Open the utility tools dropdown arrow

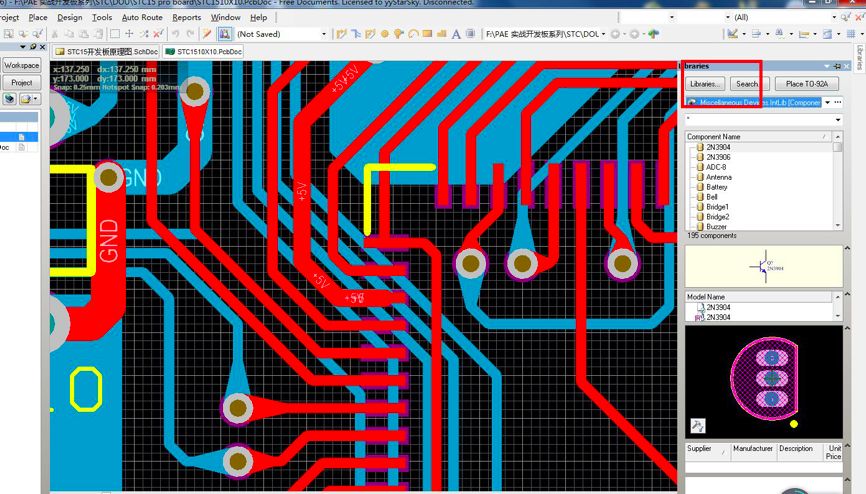coord(744,34)
